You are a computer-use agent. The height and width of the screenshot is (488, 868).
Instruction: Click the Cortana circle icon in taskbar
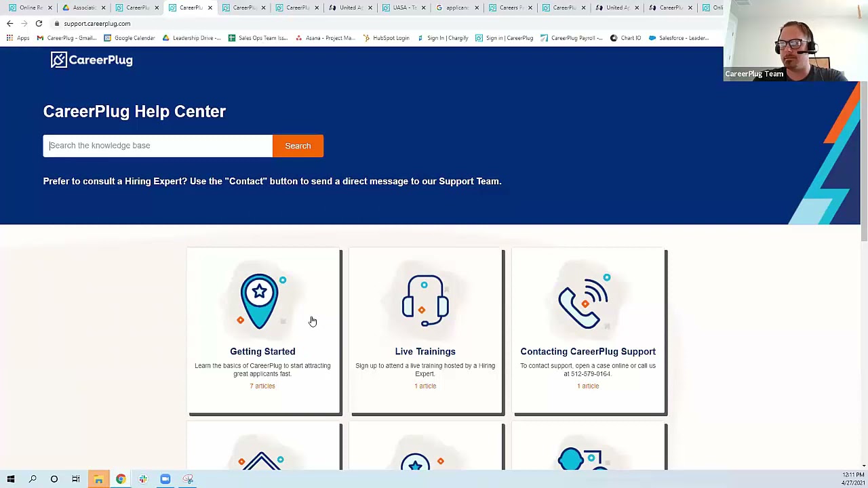pos(54,479)
